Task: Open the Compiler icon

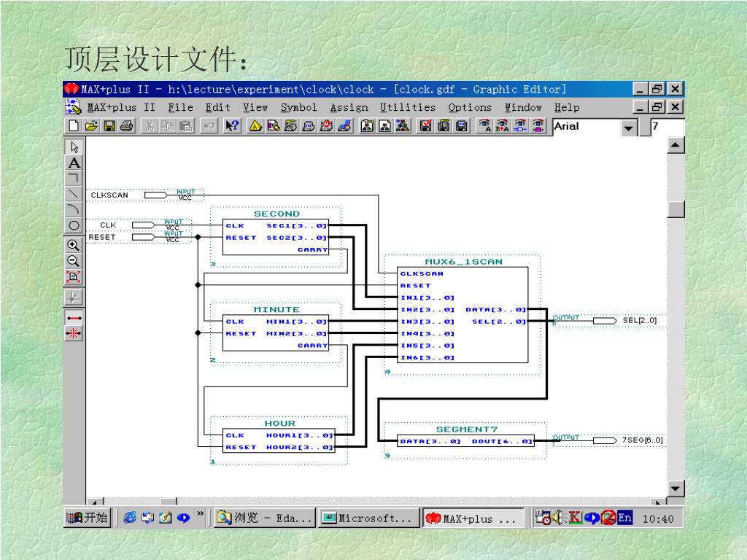Action: click(x=291, y=125)
